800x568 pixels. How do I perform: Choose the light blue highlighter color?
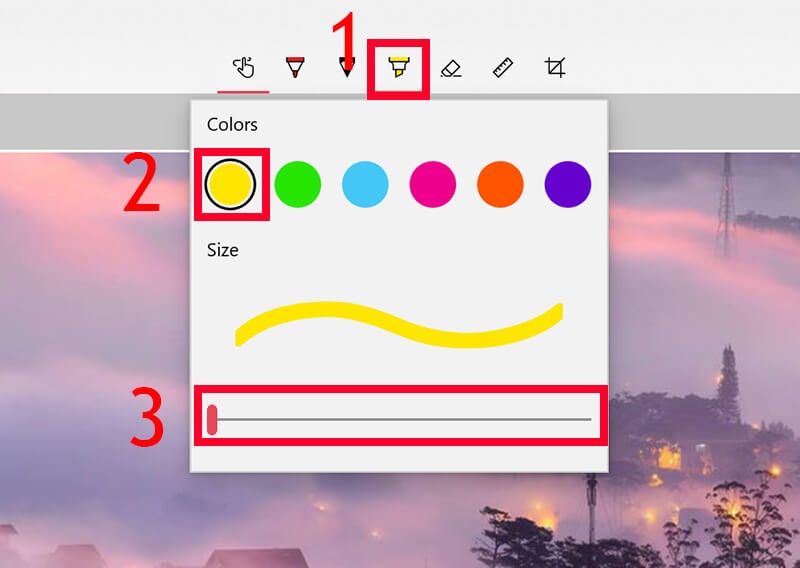coord(365,184)
